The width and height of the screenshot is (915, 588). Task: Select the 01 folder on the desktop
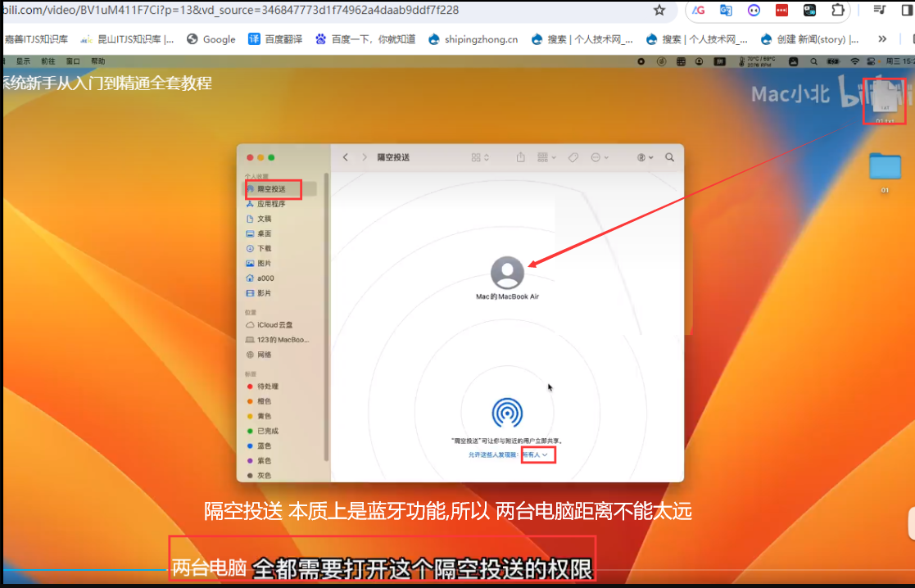tap(885, 167)
